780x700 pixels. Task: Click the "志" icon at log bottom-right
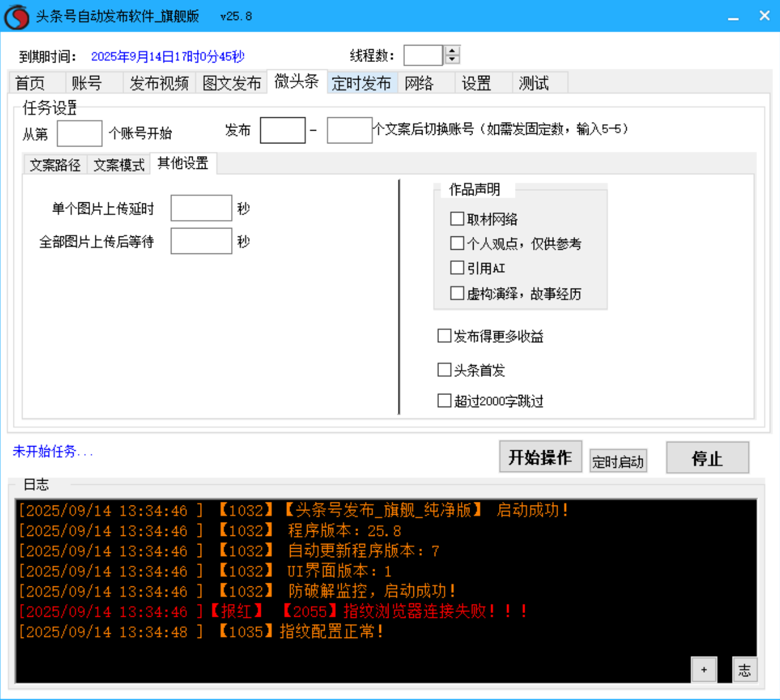point(744,669)
